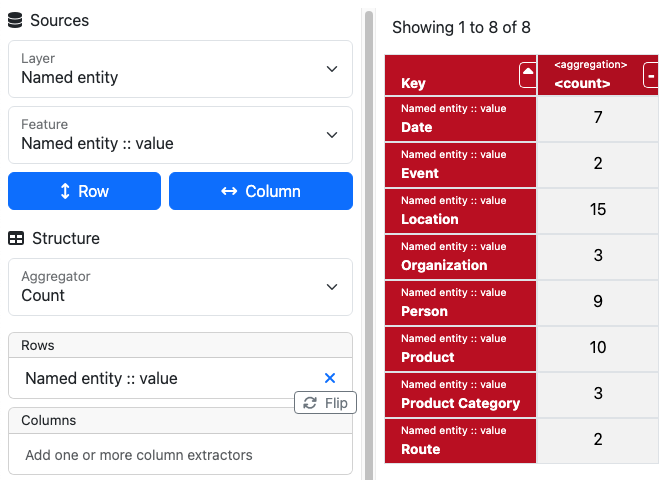
Task: Click the panel divider scrollbar
Action: pyautogui.click(x=368, y=240)
